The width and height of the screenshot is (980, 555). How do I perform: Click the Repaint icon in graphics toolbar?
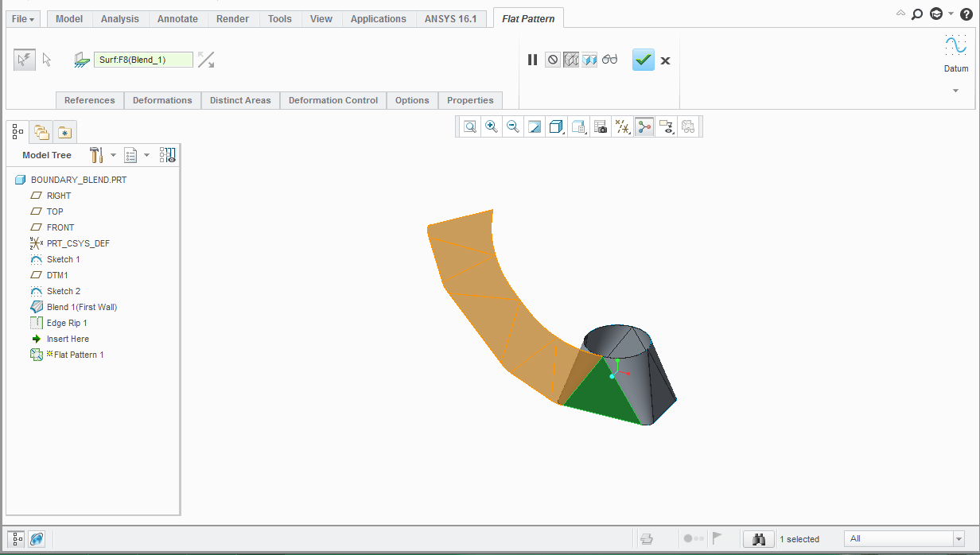click(535, 126)
